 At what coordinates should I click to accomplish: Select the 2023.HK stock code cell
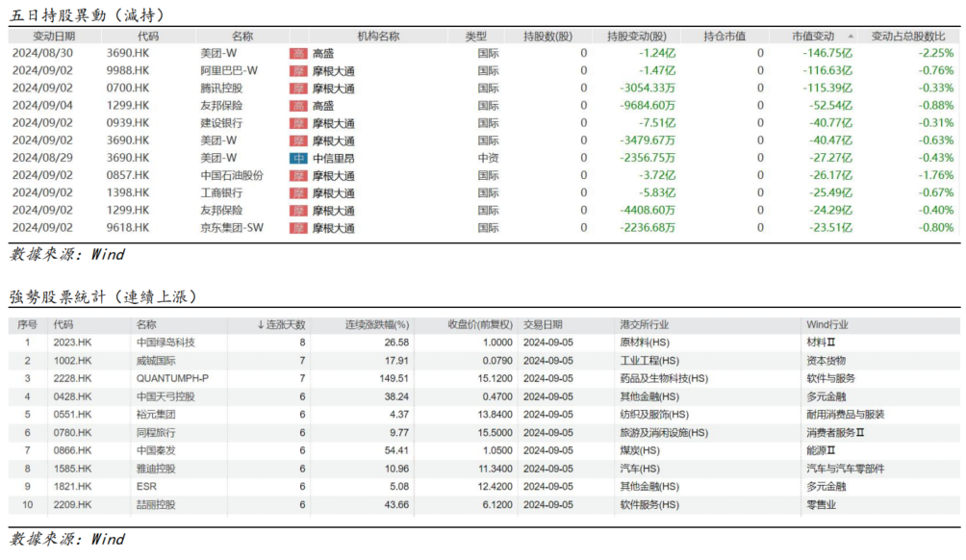tap(72, 343)
